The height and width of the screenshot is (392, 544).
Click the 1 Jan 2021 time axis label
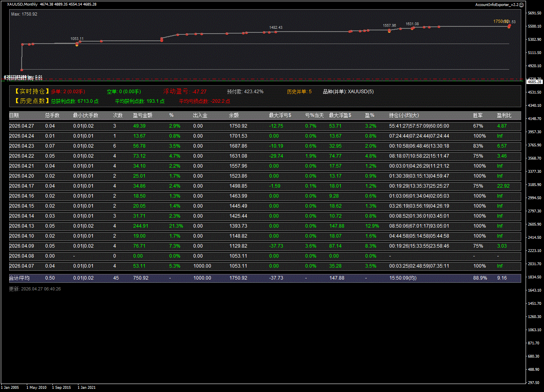click(86, 388)
